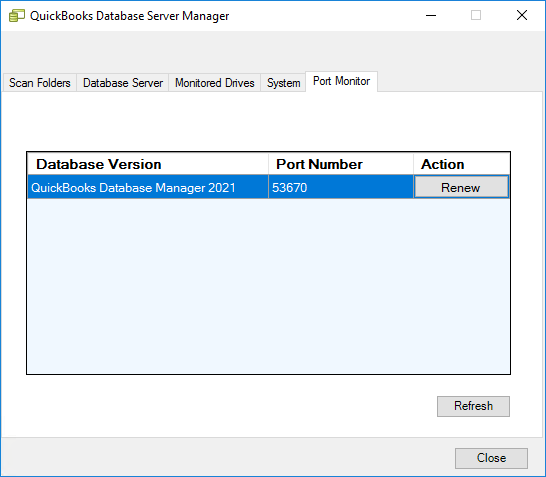Select the port number 53670 cell

click(341, 187)
